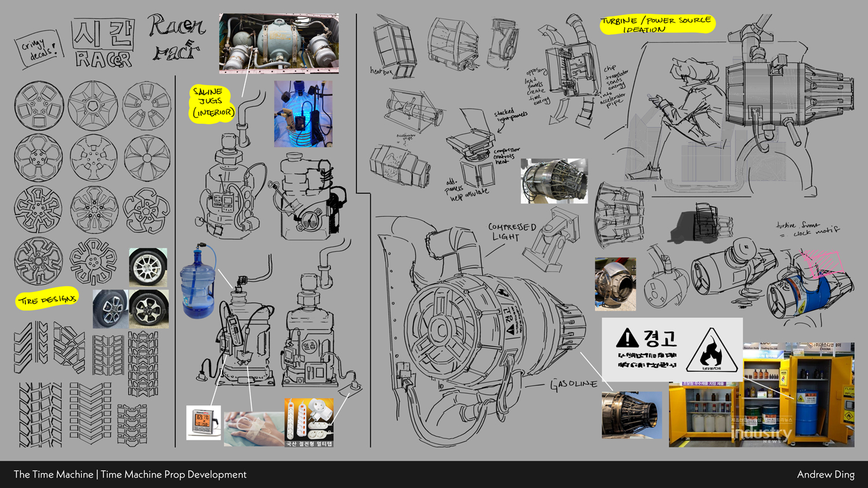
Task: Open the yellow safety cabinet photo
Action: (x=761, y=394)
